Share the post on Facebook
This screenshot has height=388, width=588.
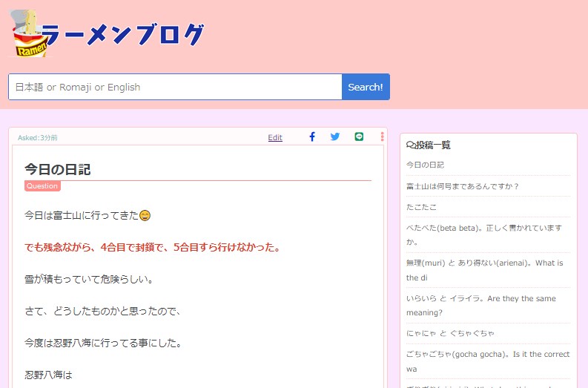point(312,137)
